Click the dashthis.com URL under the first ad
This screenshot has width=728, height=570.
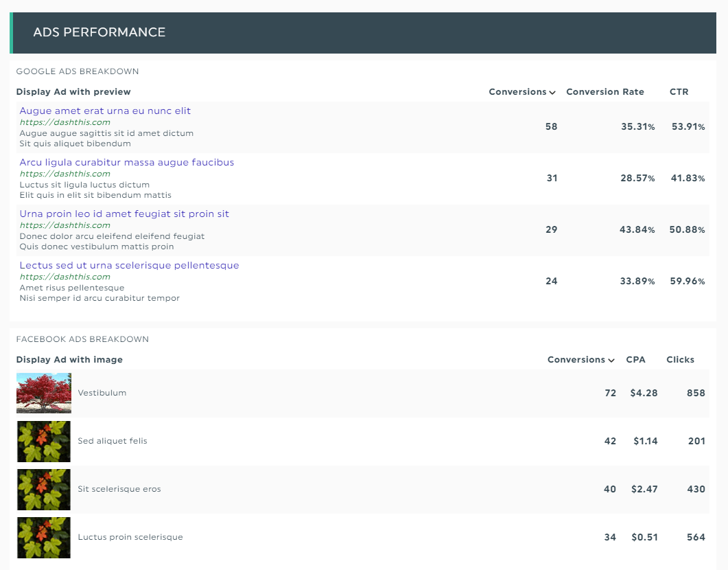click(x=64, y=122)
